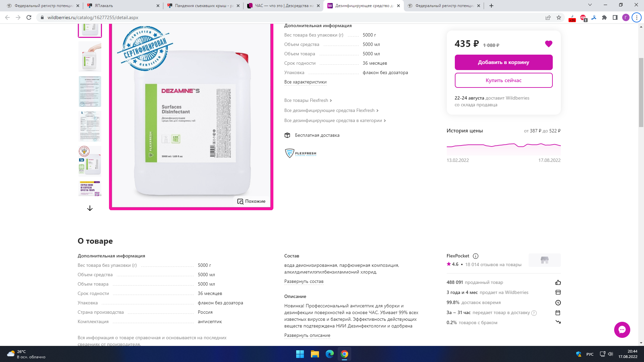Open File Explorer from the taskbar
This screenshot has height=362, width=644.
[315, 354]
